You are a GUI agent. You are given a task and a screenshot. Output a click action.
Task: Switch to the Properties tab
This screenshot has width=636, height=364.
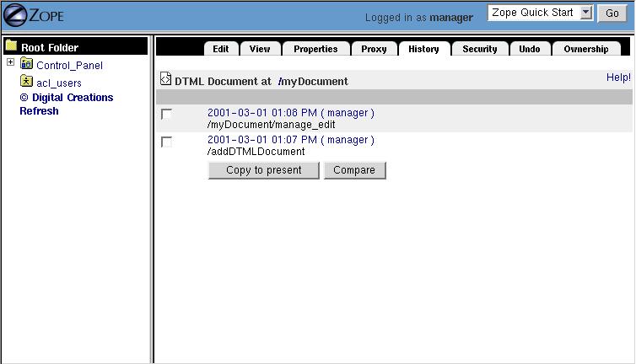pos(315,49)
